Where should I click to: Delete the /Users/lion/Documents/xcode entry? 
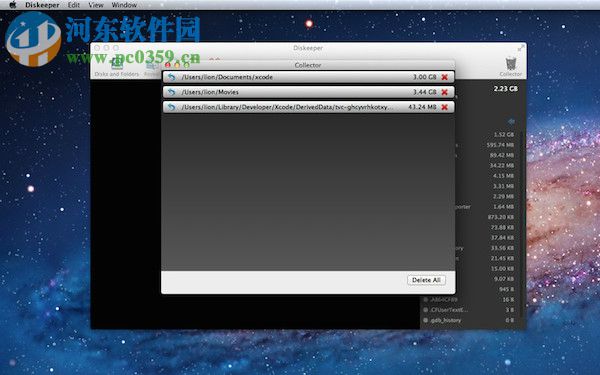(445, 77)
